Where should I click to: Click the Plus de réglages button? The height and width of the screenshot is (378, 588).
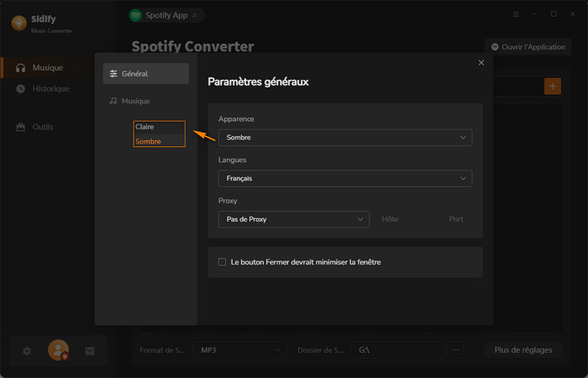pos(522,349)
